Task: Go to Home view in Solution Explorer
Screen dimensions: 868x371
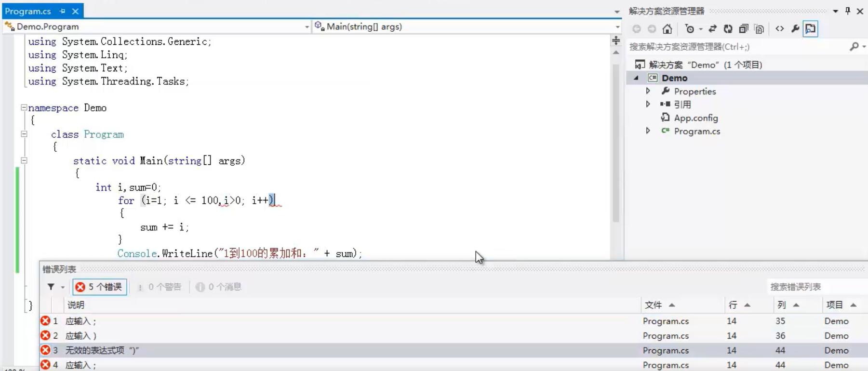Action: tap(667, 29)
